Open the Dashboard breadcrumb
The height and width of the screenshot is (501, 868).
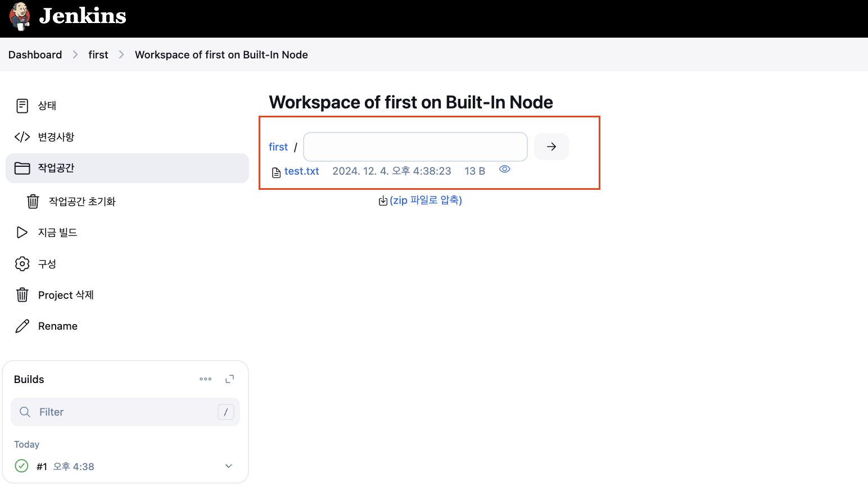coord(35,54)
